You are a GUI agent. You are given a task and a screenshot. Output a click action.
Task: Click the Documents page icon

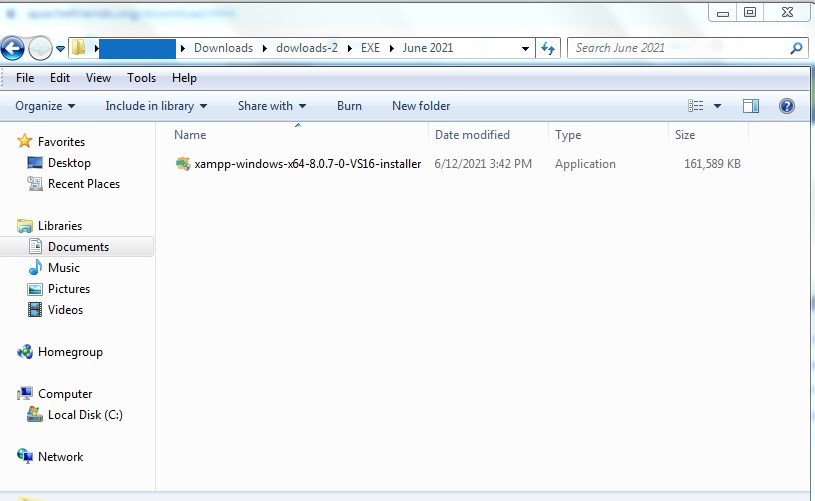[x=35, y=246]
